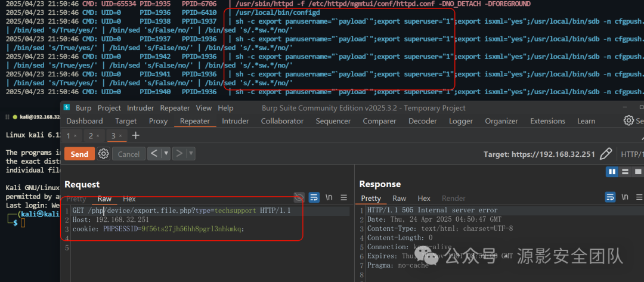Click the cookie PHPSESSID header line
Screen dimensions: 644x282
pyautogui.click(x=158, y=229)
